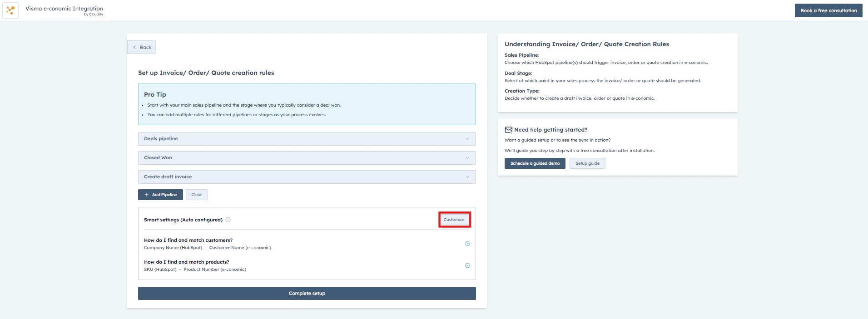Click the Cloudify app logo icon

coord(10,10)
